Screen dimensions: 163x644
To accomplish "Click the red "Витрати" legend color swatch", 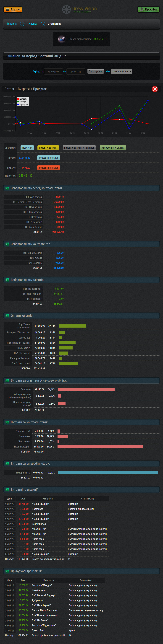I will click(x=18, y=99).
